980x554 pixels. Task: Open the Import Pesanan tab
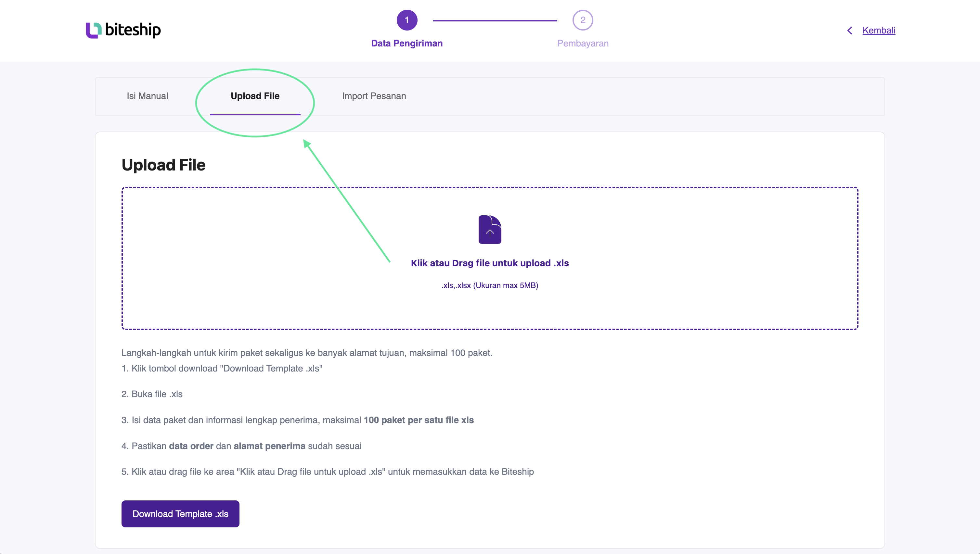click(x=374, y=96)
